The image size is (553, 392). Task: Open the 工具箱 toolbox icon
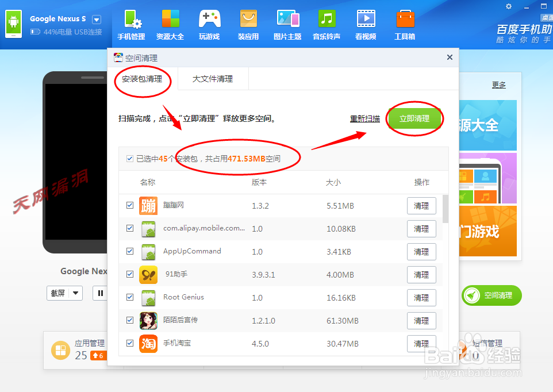point(405,25)
